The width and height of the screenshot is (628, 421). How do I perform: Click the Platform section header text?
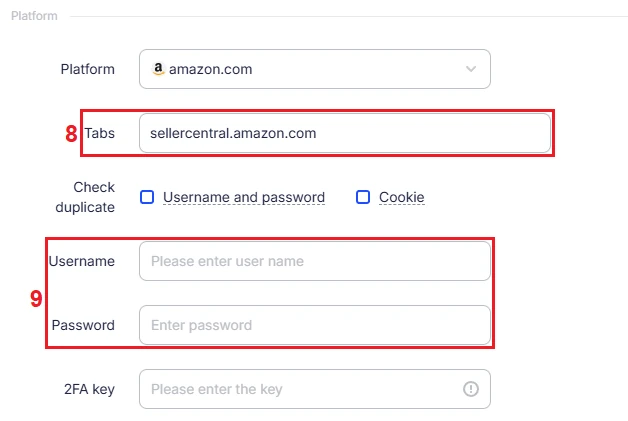click(34, 16)
